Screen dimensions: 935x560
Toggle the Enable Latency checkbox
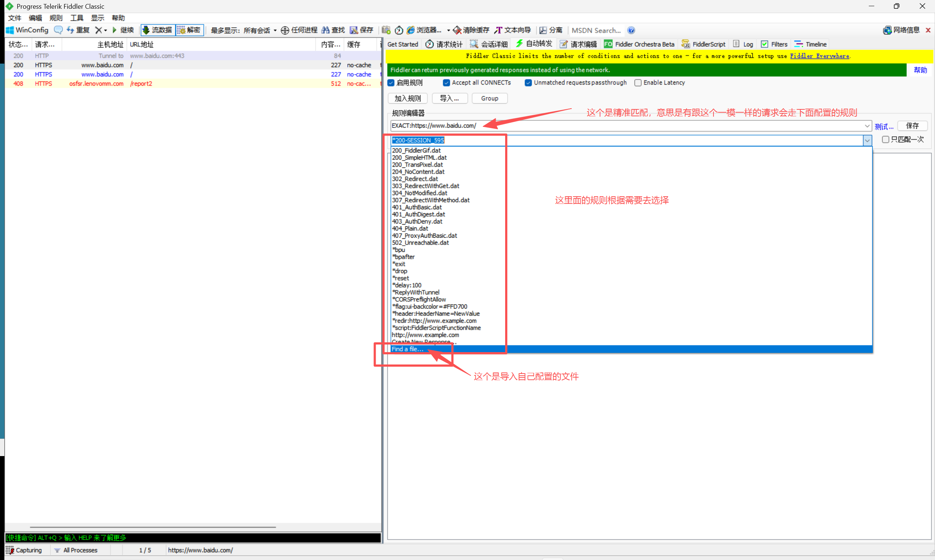point(638,82)
